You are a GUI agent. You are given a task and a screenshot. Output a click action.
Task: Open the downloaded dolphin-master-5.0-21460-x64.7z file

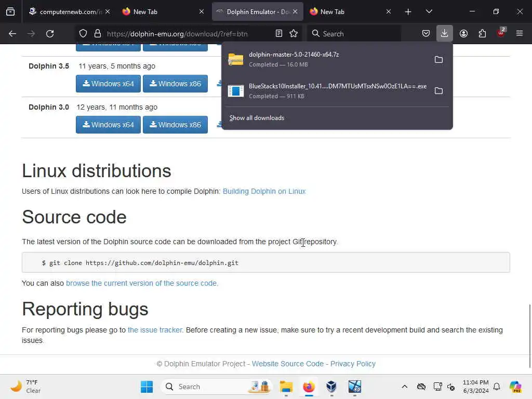click(326, 59)
